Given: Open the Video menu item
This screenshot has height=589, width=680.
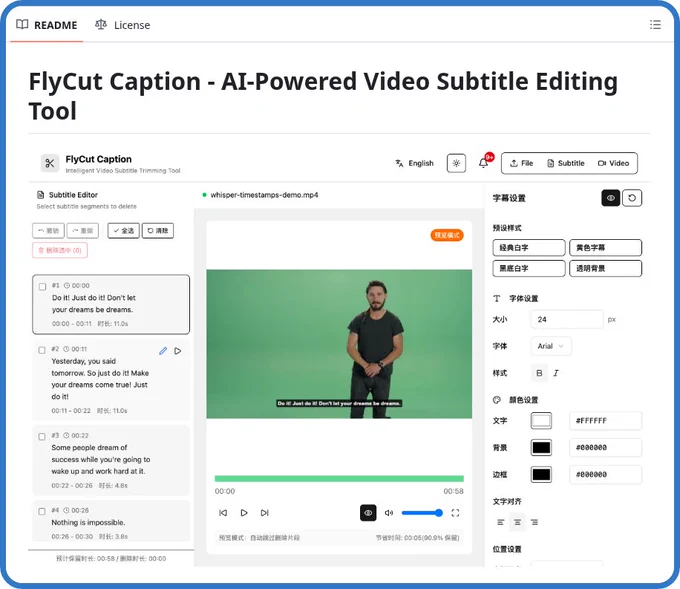Looking at the screenshot, I should tap(613, 163).
